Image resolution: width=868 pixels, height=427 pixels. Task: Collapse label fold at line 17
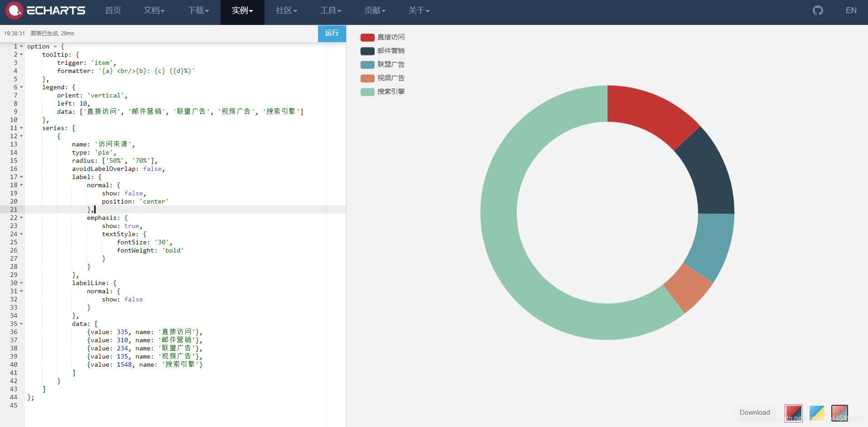click(21, 177)
